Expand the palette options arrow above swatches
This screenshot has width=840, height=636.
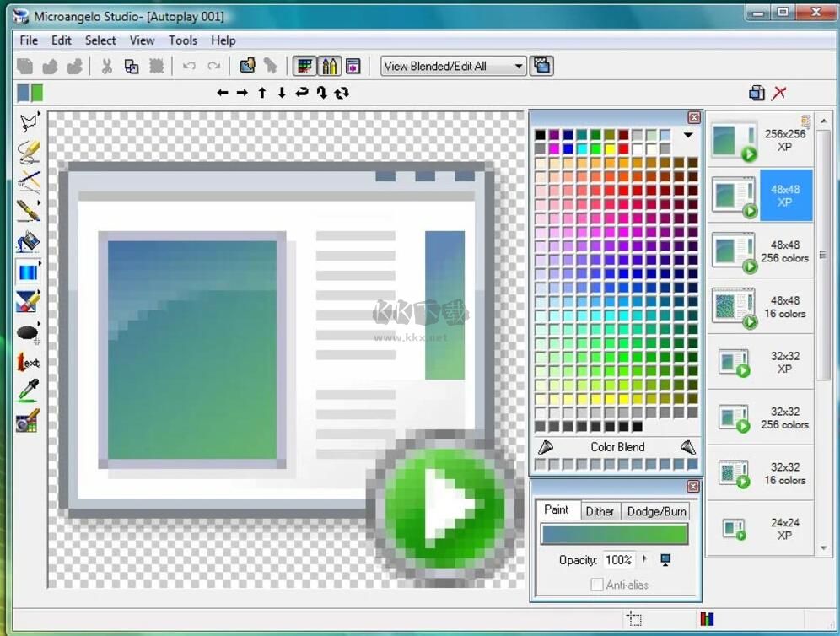pyautogui.click(x=688, y=135)
